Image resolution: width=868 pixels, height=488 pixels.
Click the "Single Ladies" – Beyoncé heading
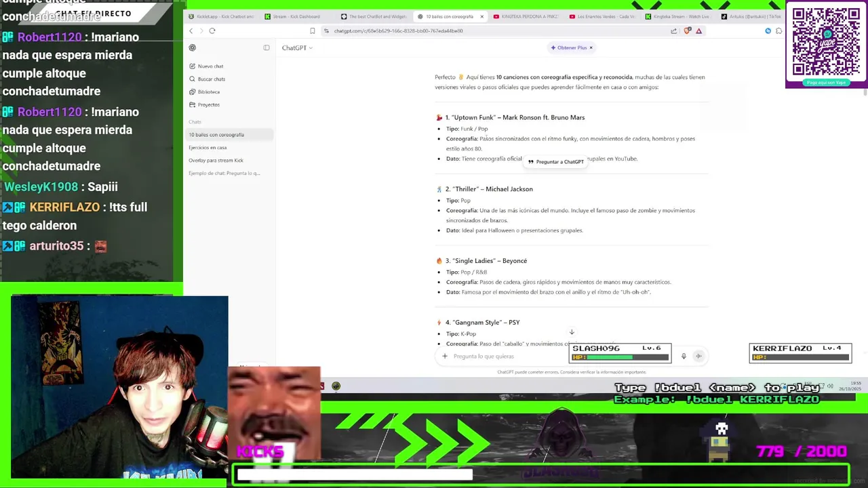[486, 261]
